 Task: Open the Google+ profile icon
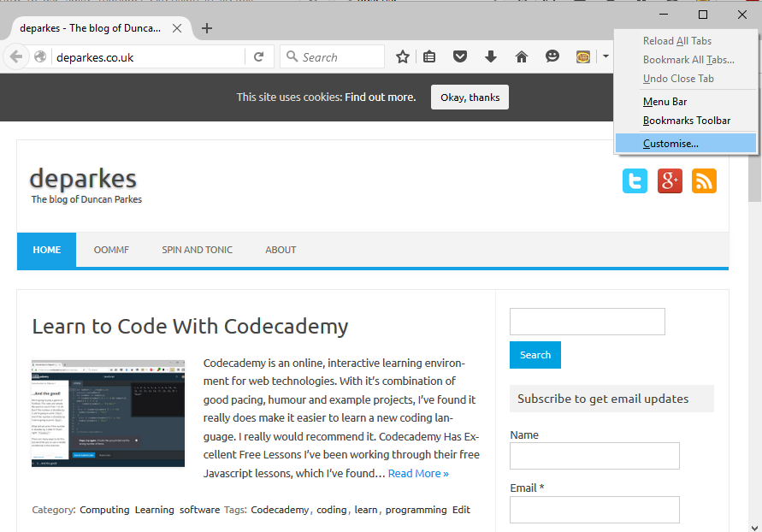(x=670, y=180)
